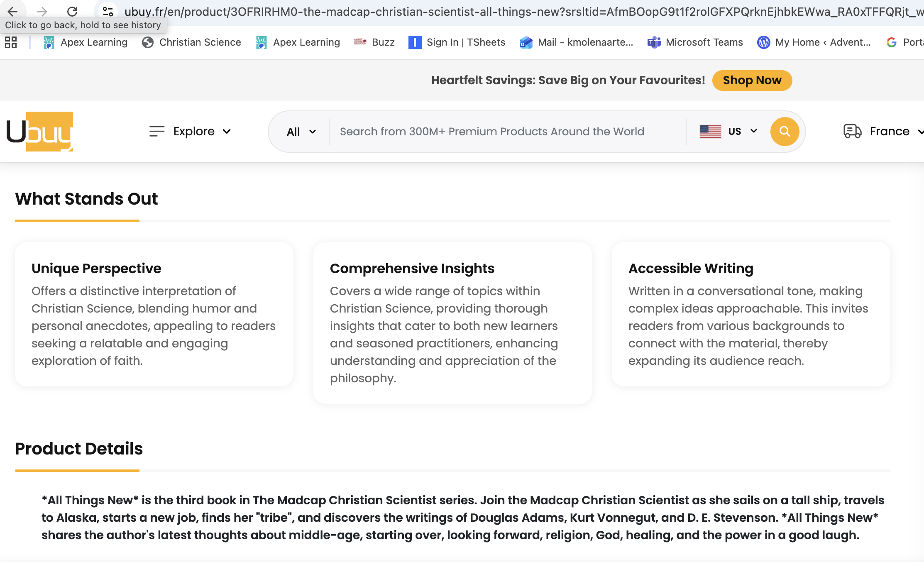Click the site information icon in address bar
The image size is (924, 562).
[x=108, y=11]
